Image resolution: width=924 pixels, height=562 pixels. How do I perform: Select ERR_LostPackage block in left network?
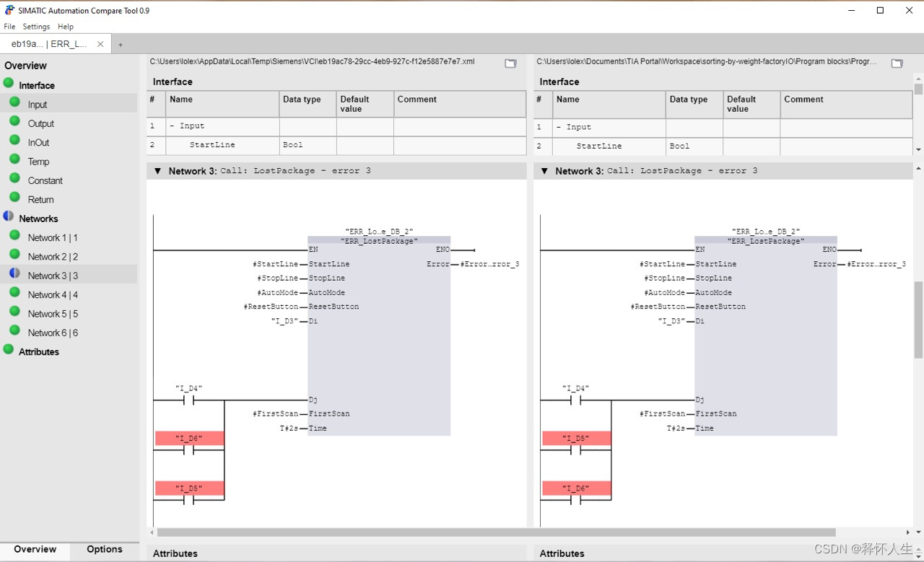pos(379,335)
